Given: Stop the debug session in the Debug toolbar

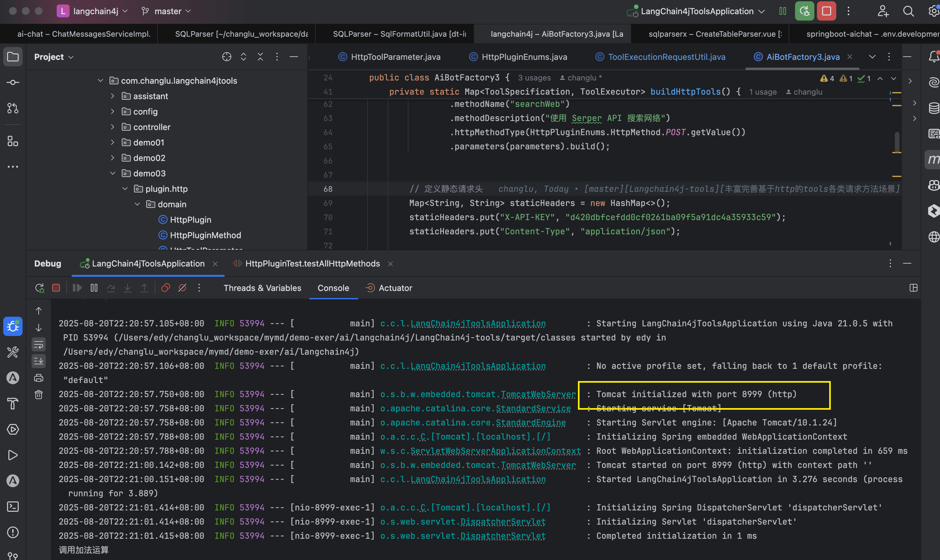Looking at the screenshot, I should pyautogui.click(x=56, y=288).
